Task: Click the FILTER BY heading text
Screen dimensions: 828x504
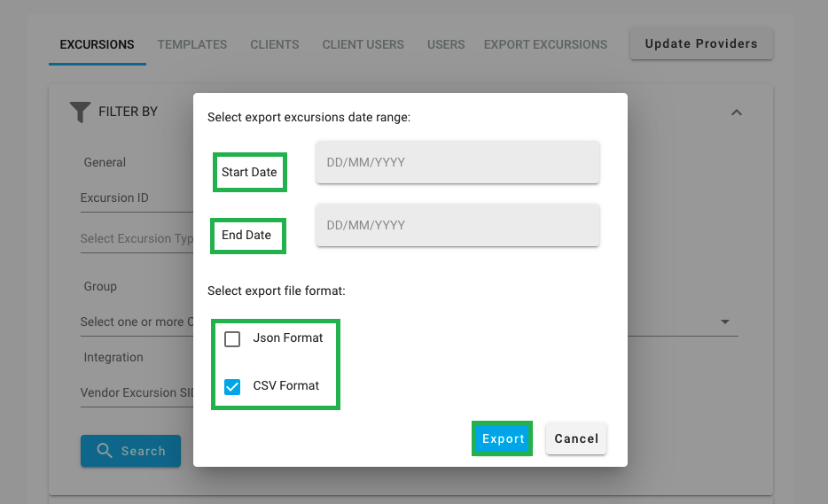Action: [129, 112]
